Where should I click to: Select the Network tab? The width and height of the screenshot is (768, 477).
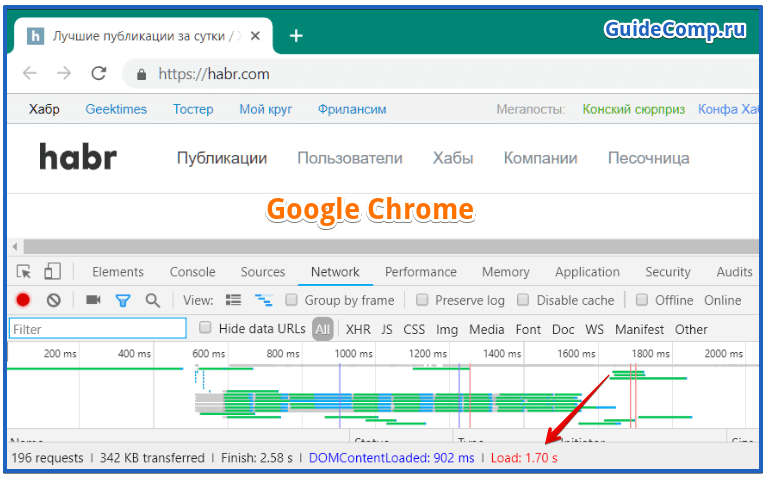click(335, 272)
